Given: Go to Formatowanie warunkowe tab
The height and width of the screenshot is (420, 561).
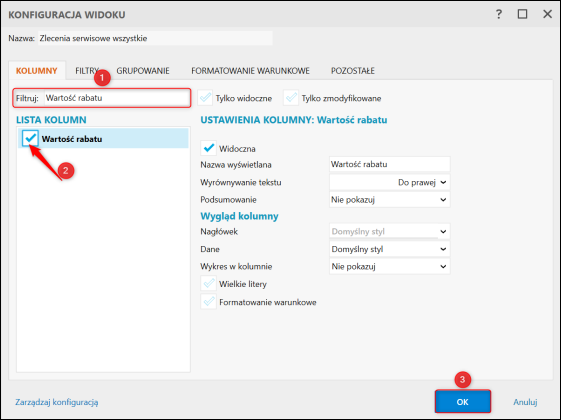Looking at the screenshot, I should (250, 71).
